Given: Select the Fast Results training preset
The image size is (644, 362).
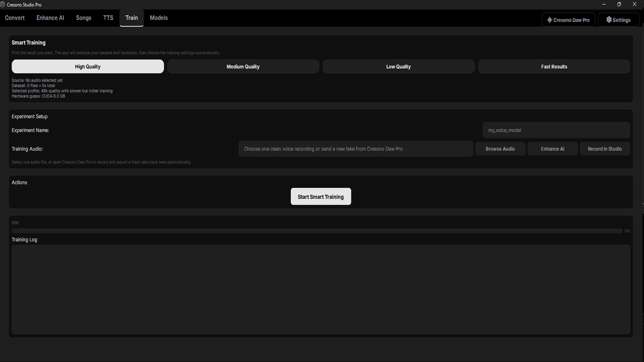Looking at the screenshot, I should point(554,66).
